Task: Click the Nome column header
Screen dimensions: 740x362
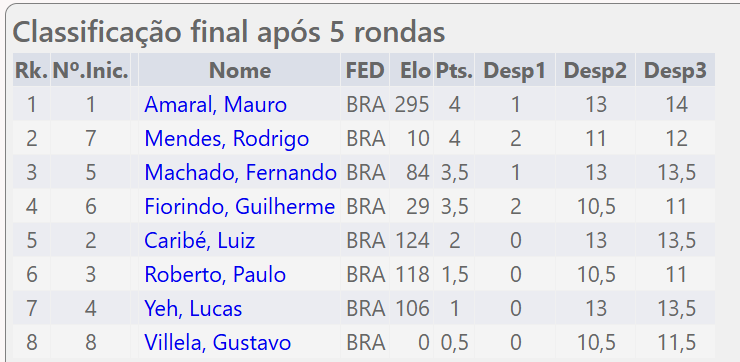Action: click(x=240, y=70)
